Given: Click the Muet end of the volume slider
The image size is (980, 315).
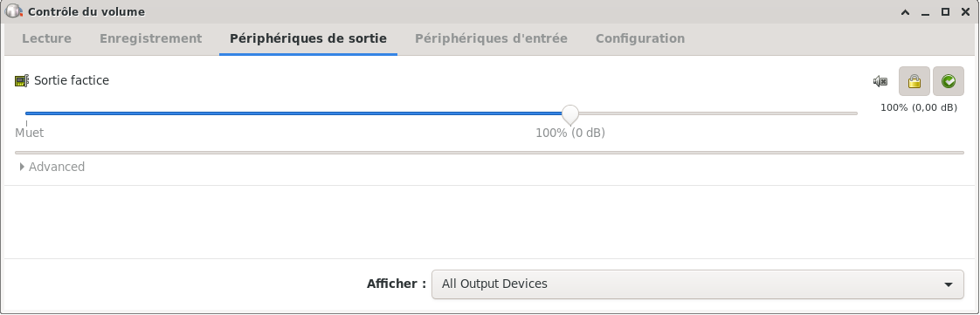Looking at the screenshot, I should (x=27, y=113).
